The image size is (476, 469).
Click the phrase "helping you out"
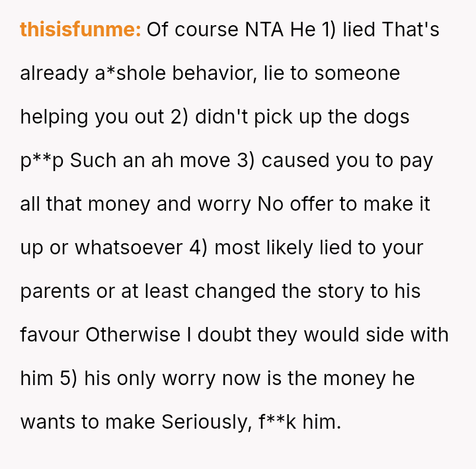pos(92,117)
